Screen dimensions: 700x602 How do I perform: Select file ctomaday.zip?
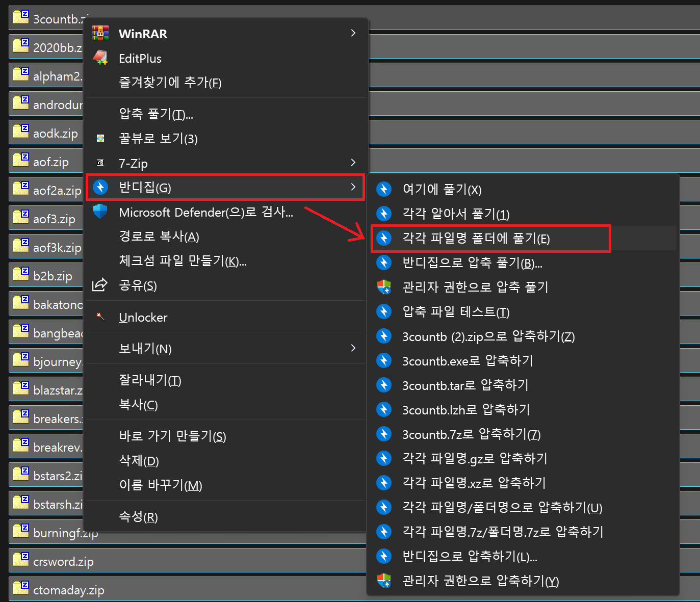[x=68, y=590]
